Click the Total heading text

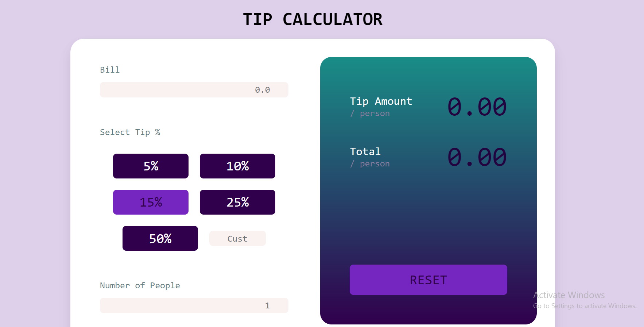pyautogui.click(x=365, y=151)
